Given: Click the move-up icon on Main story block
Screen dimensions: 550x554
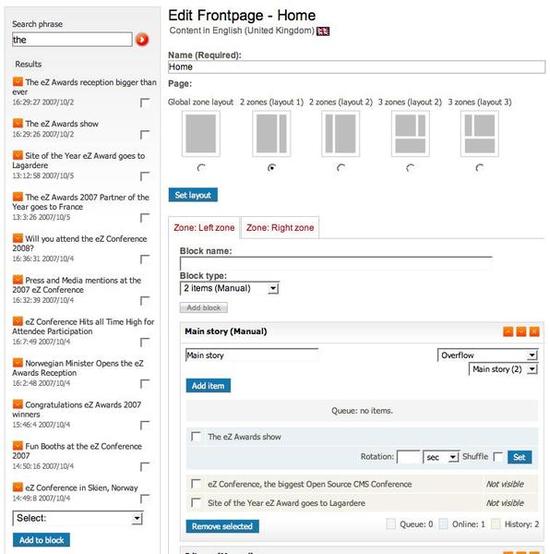Looking at the screenshot, I should click(508, 331).
